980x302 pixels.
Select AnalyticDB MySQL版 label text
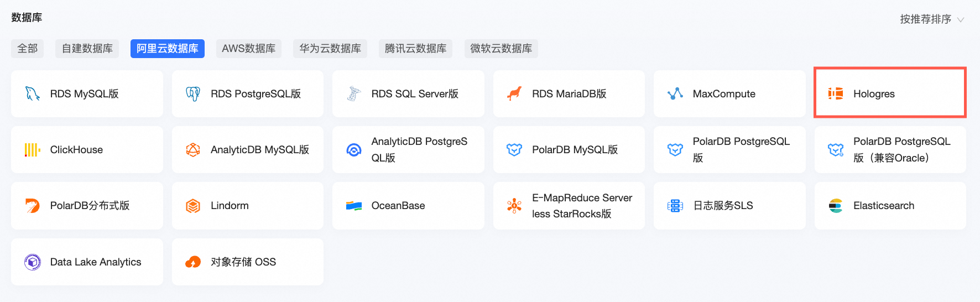pyautogui.click(x=260, y=150)
